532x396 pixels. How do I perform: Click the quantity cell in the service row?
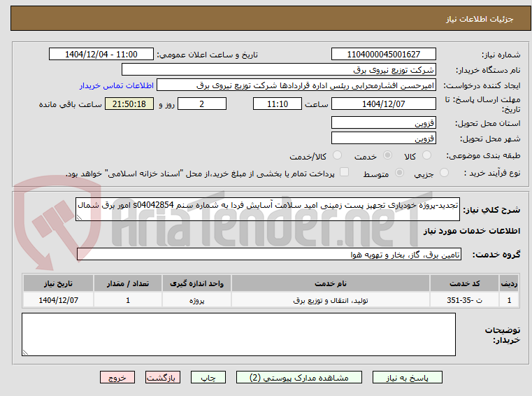click(127, 300)
